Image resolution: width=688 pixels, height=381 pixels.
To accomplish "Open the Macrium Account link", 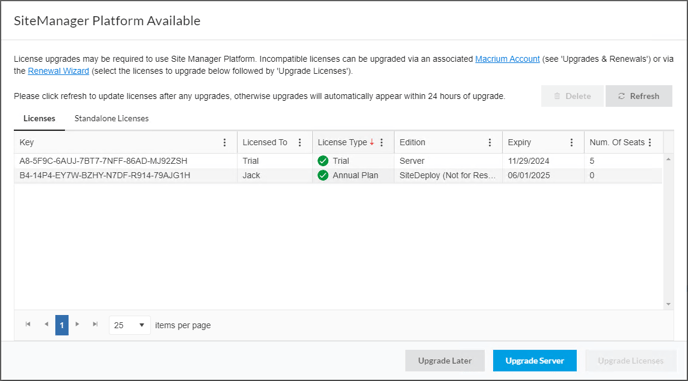I will 507,59.
